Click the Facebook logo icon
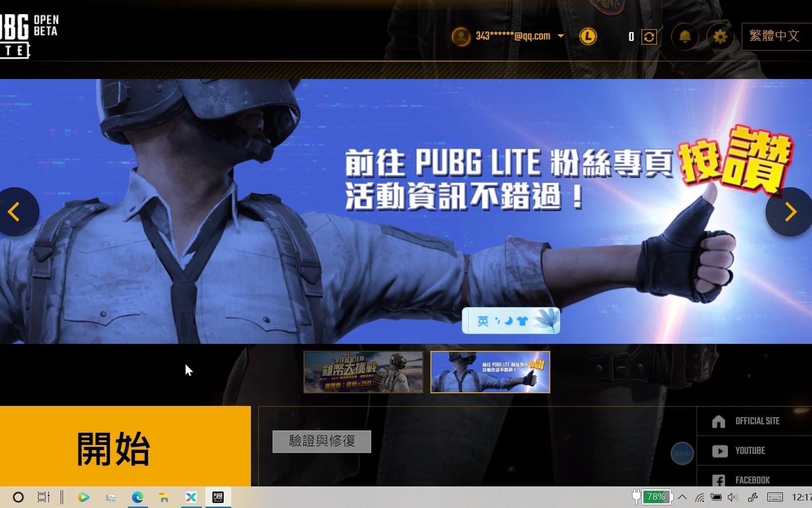This screenshot has height=508, width=812. click(x=718, y=480)
